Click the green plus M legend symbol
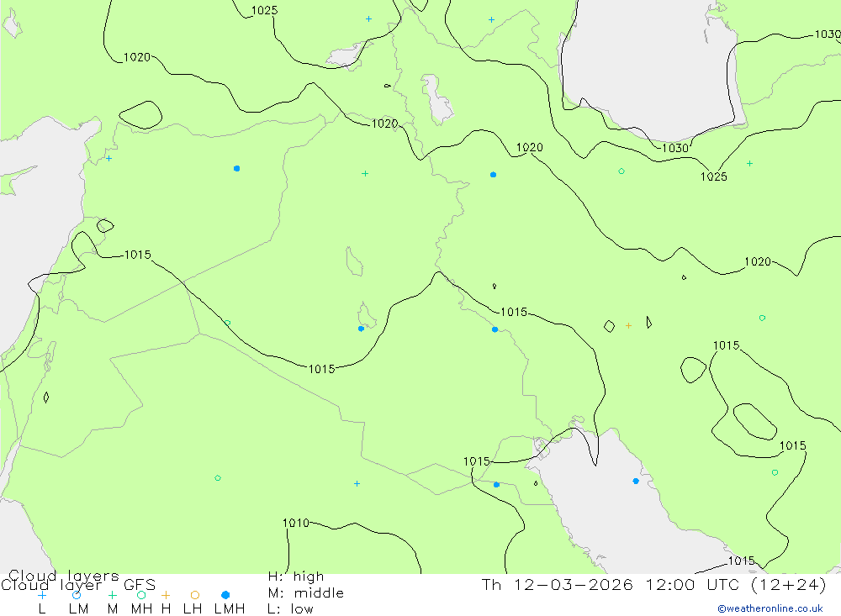Image resolution: width=841 pixels, height=616 pixels. 112,595
